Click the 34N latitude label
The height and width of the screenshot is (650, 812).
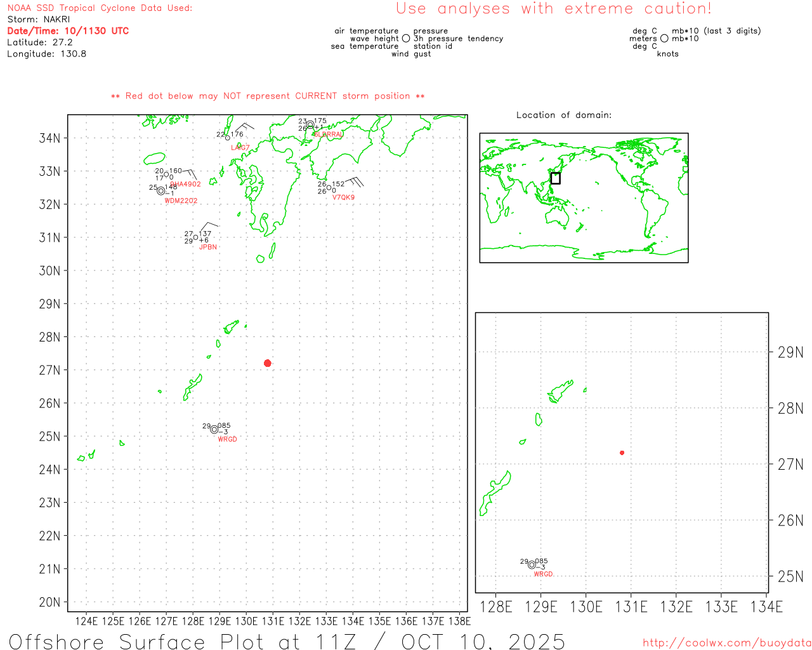[x=50, y=138]
